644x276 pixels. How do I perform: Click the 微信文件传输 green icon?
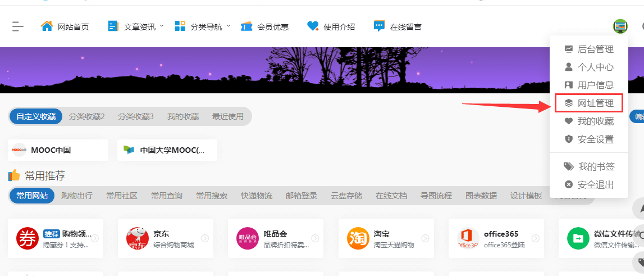point(578,238)
